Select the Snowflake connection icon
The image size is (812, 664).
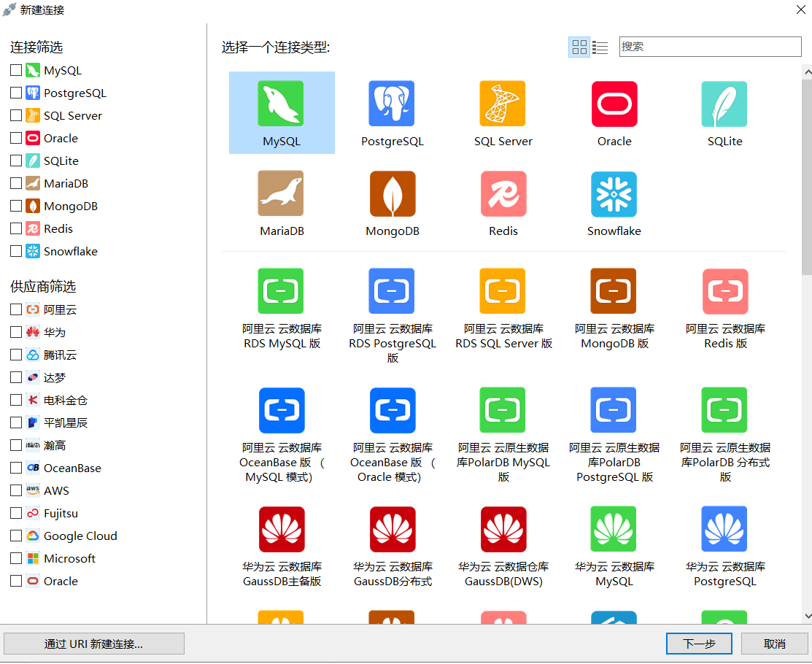click(614, 194)
